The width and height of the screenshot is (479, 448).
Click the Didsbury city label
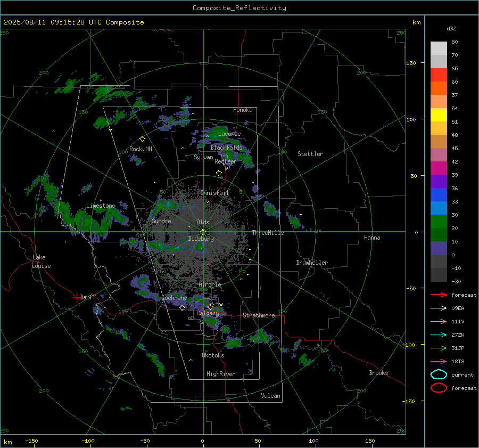pyautogui.click(x=201, y=239)
